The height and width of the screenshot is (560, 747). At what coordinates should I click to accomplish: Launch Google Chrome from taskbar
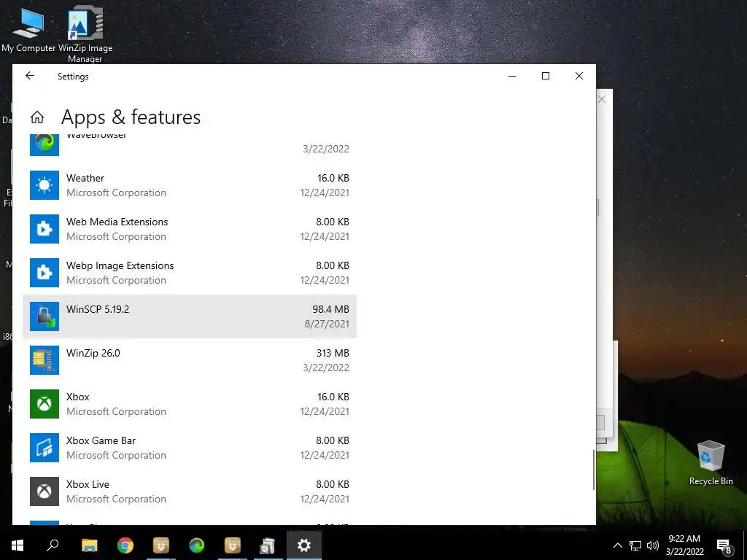125,545
